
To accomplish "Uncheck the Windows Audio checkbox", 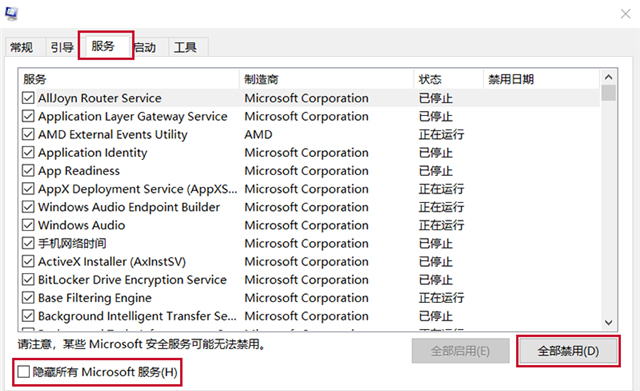I will pyautogui.click(x=28, y=225).
